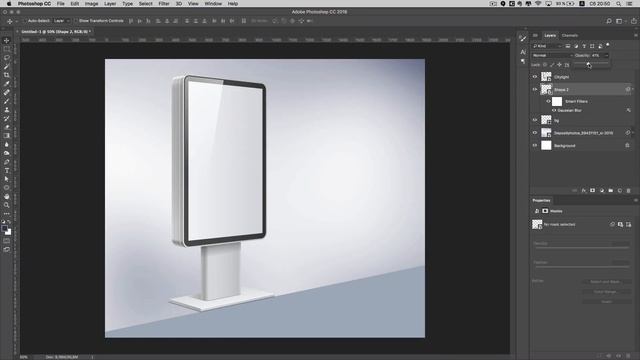Viewport: 640px width, 360px height.
Task: Select the Eyedropper tool
Action: coord(7,84)
